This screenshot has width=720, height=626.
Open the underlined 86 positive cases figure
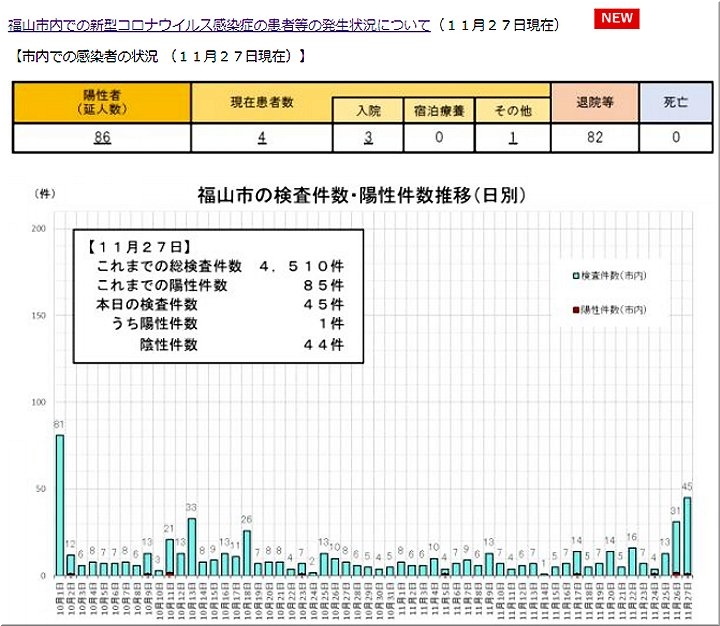[102, 138]
